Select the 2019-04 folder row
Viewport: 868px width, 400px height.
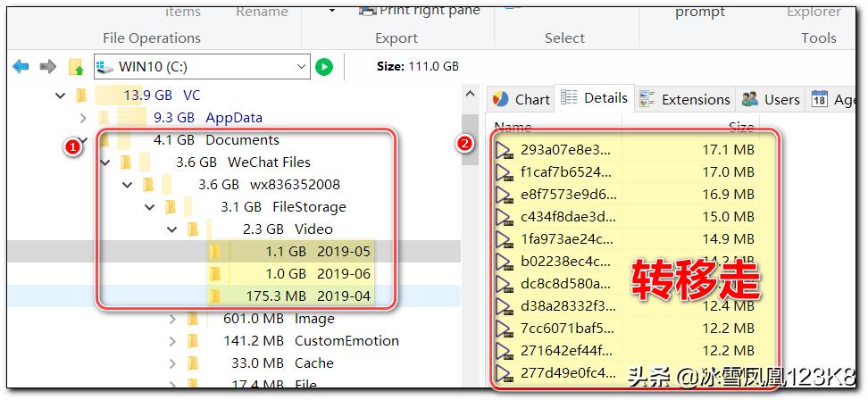pos(235,296)
